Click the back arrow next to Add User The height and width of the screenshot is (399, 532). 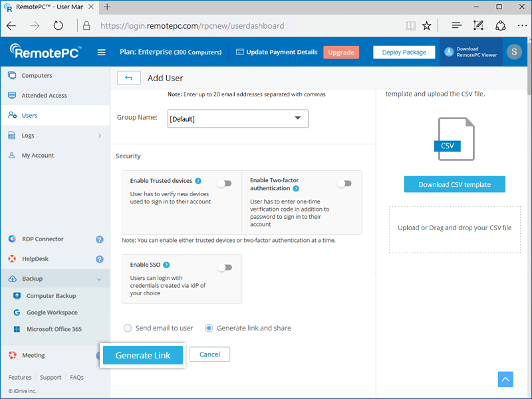pos(128,78)
